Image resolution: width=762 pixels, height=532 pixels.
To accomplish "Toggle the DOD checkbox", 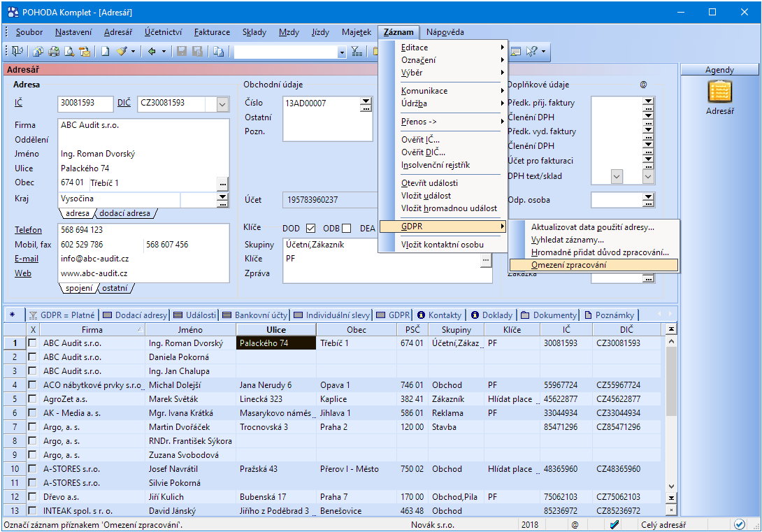I will [x=311, y=228].
